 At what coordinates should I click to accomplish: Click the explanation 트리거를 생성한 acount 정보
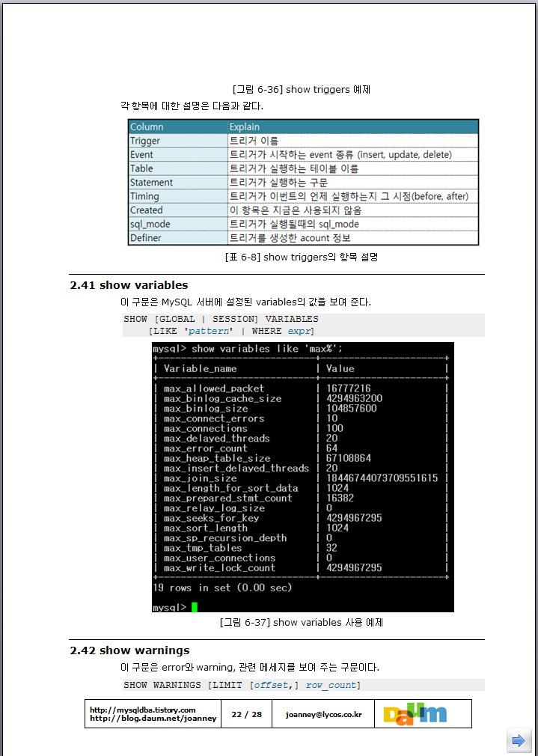tap(290, 238)
